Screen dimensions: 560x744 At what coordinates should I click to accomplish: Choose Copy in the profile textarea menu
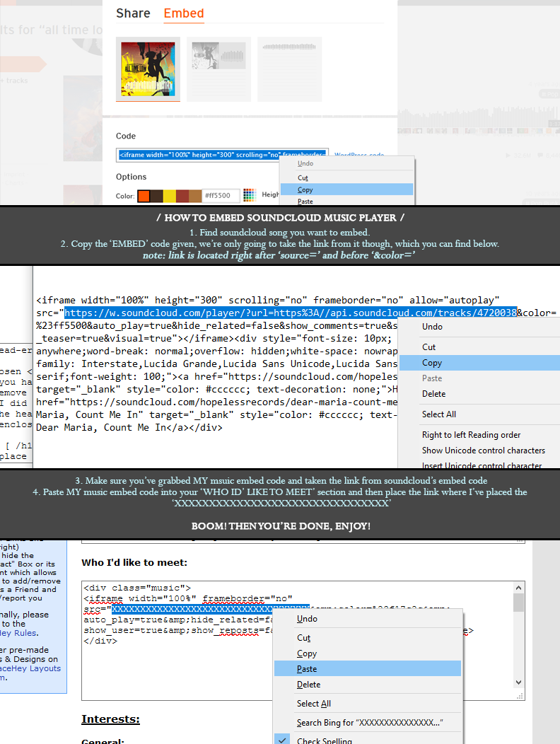pyautogui.click(x=368, y=653)
